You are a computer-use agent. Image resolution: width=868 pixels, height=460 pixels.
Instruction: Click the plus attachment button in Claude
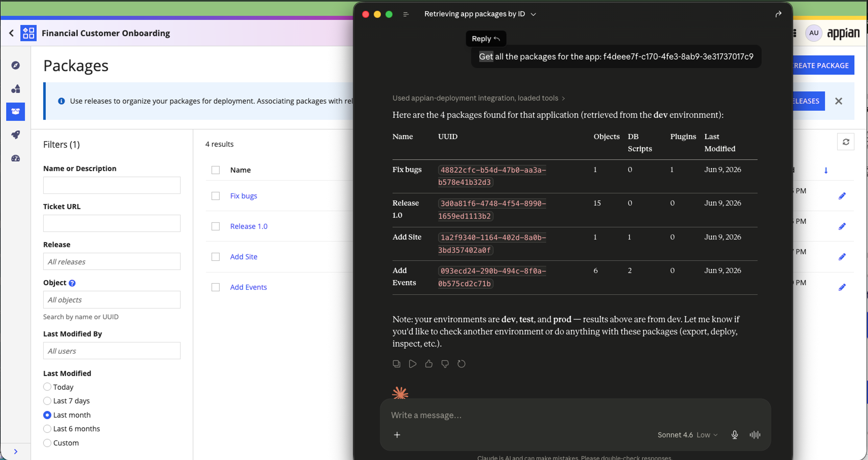click(x=397, y=435)
